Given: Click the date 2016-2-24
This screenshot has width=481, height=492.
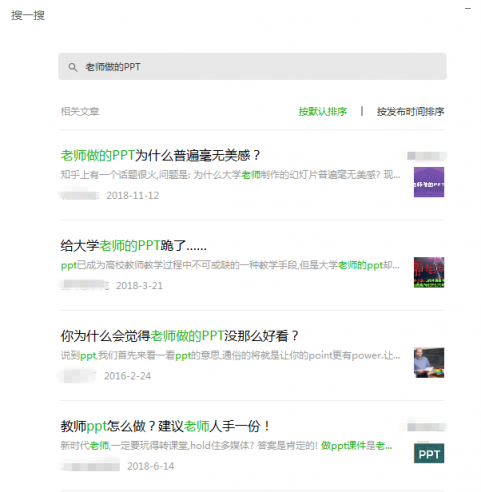Looking at the screenshot, I should click(x=127, y=376).
